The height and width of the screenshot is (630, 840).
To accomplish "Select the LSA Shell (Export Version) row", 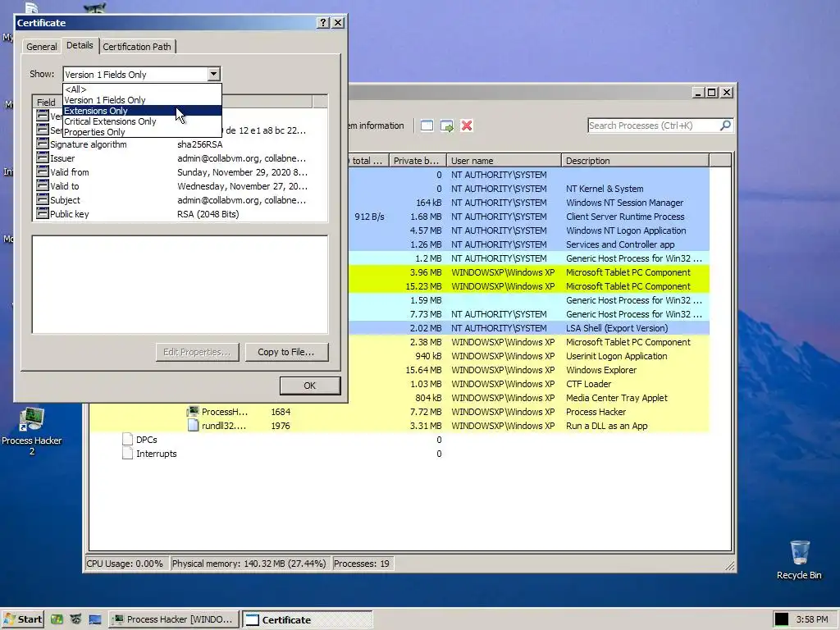I will click(x=529, y=328).
